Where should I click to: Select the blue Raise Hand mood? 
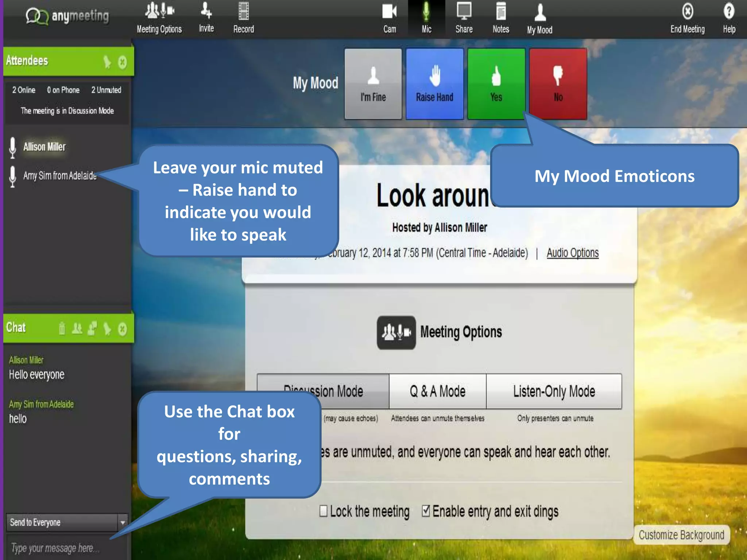pyautogui.click(x=434, y=84)
